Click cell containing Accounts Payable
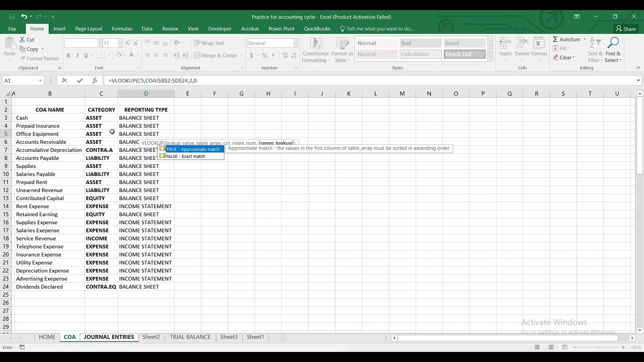This screenshot has width=644, height=362. [x=49, y=158]
